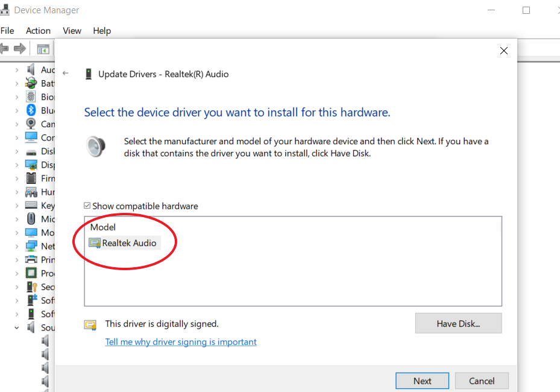Open the View menu
The image size is (560, 392).
(72, 31)
